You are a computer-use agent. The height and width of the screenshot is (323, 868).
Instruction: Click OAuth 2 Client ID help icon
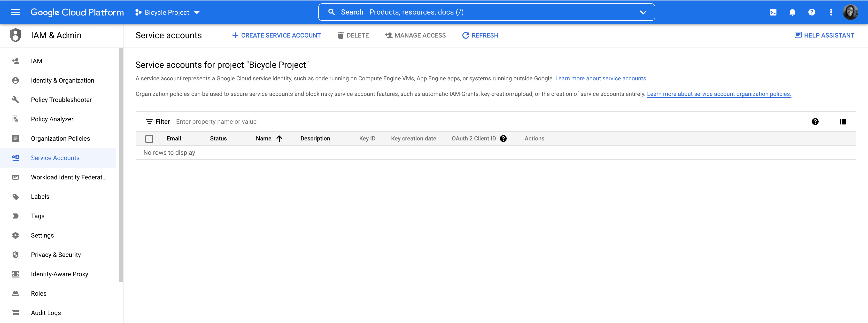[503, 138]
